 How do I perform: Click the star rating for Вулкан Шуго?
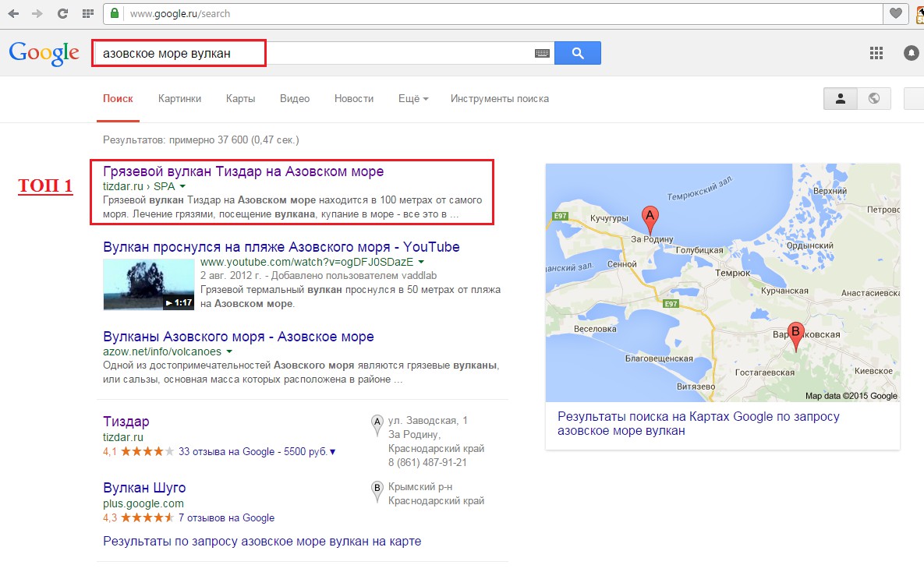147,517
